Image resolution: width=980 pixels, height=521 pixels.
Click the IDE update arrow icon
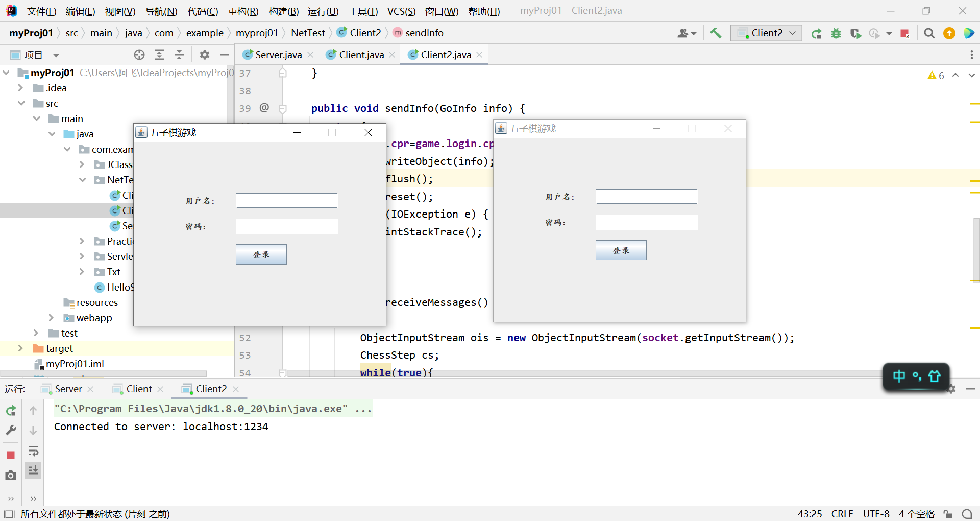pos(949,33)
